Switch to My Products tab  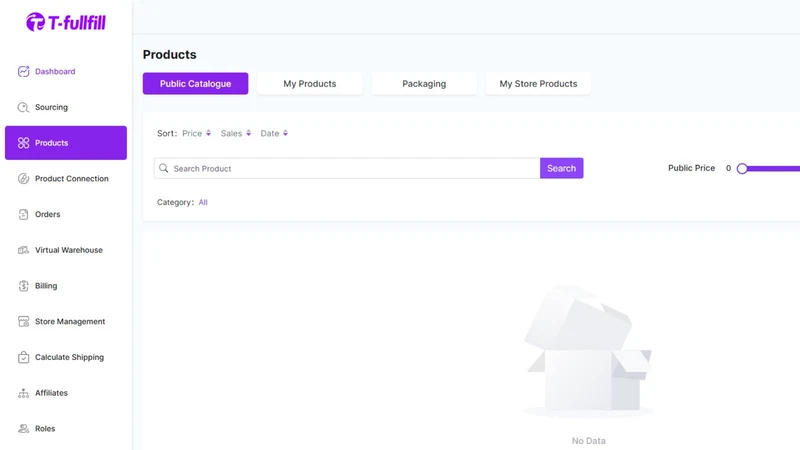pos(310,84)
